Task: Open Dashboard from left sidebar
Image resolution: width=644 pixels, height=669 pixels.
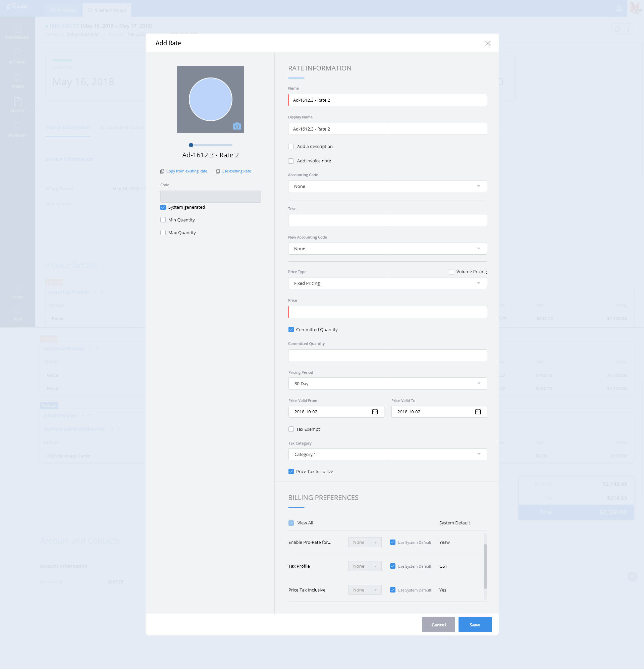Action: 17,32
